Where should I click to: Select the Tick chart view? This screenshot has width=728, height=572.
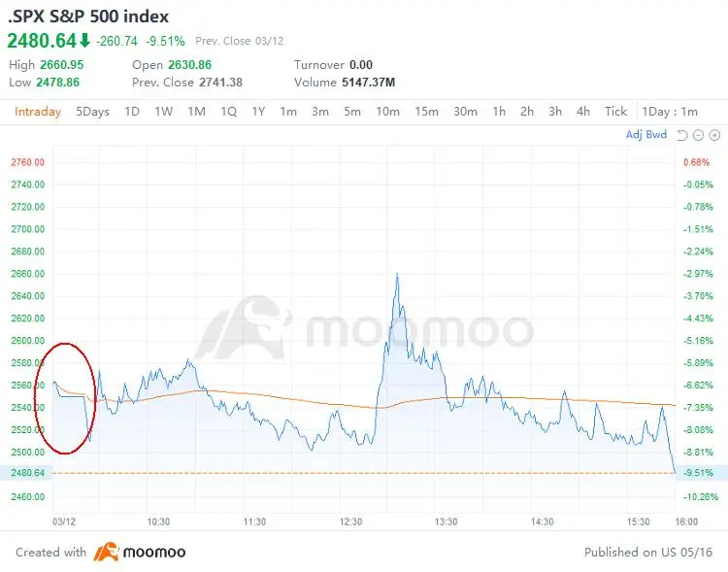click(615, 112)
